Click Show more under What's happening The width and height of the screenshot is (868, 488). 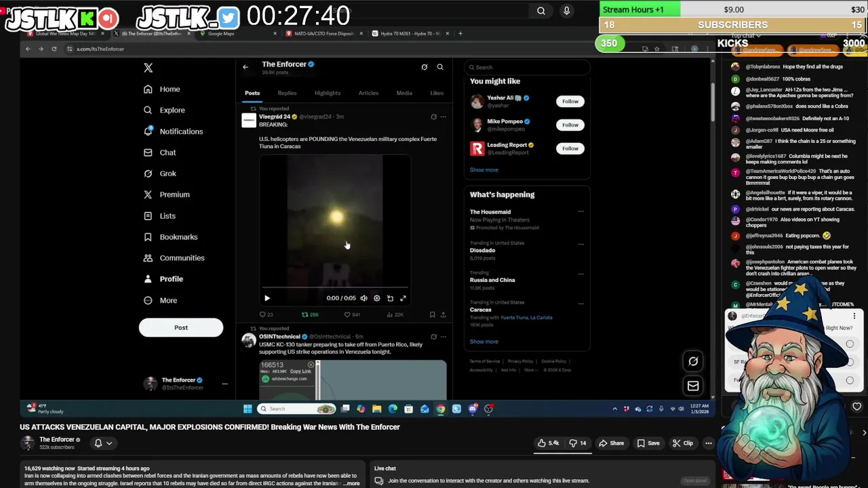click(x=484, y=342)
